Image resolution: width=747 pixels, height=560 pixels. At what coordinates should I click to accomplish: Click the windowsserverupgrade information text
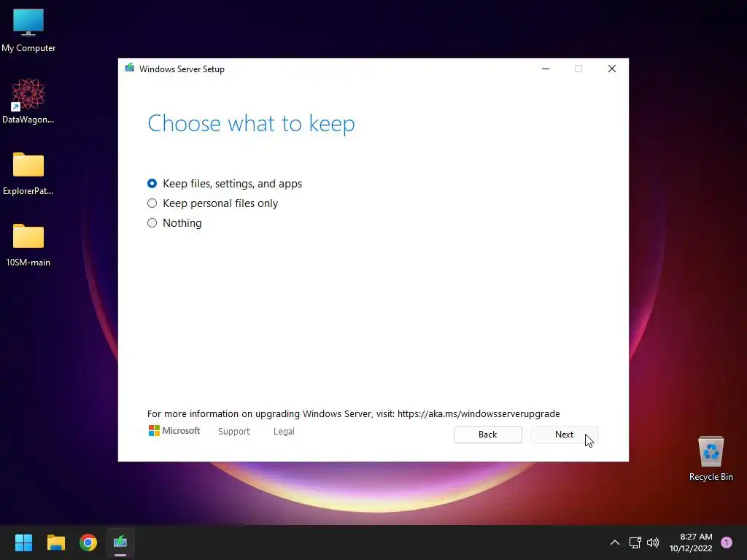click(x=354, y=414)
